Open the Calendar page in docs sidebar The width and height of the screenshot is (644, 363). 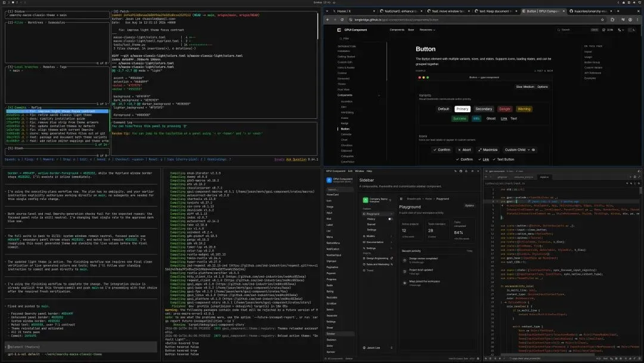pos(346,134)
